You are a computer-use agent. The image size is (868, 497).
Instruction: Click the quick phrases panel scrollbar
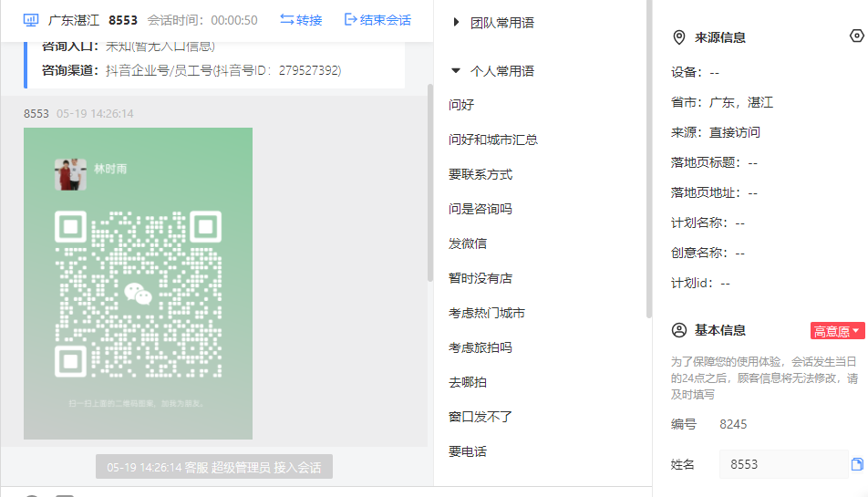coord(649,160)
